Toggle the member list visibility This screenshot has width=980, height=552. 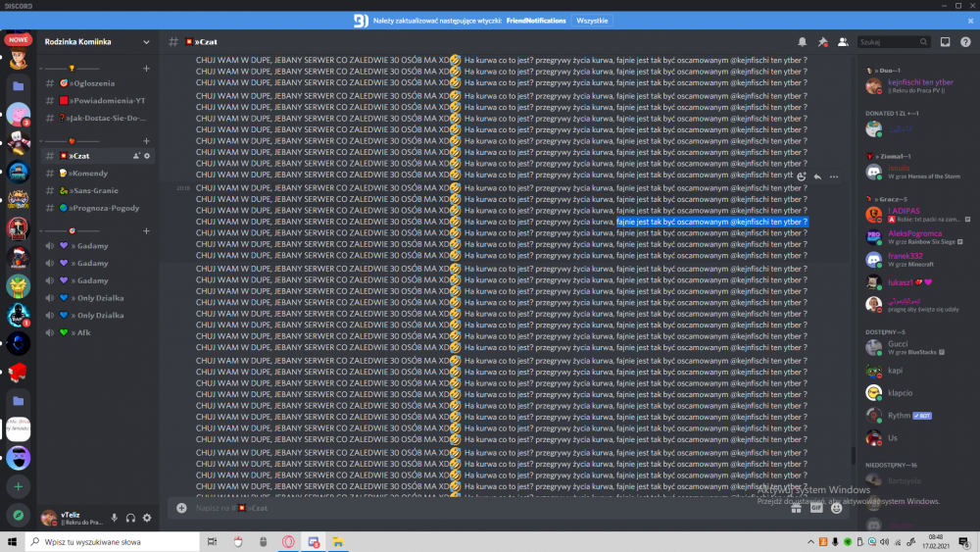pyautogui.click(x=843, y=42)
